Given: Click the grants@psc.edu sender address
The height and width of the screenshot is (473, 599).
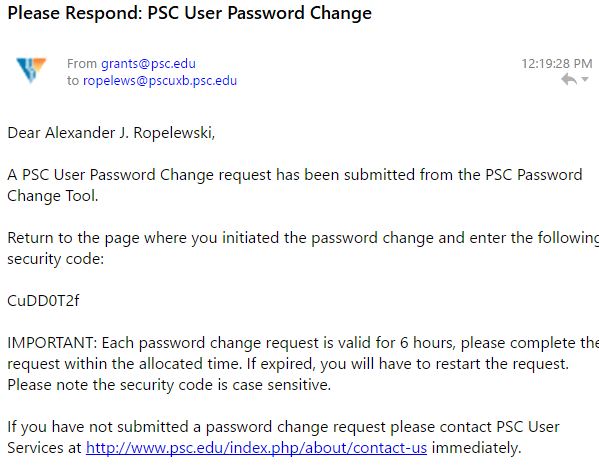Looking at the screenshot, I should [148, 63].
